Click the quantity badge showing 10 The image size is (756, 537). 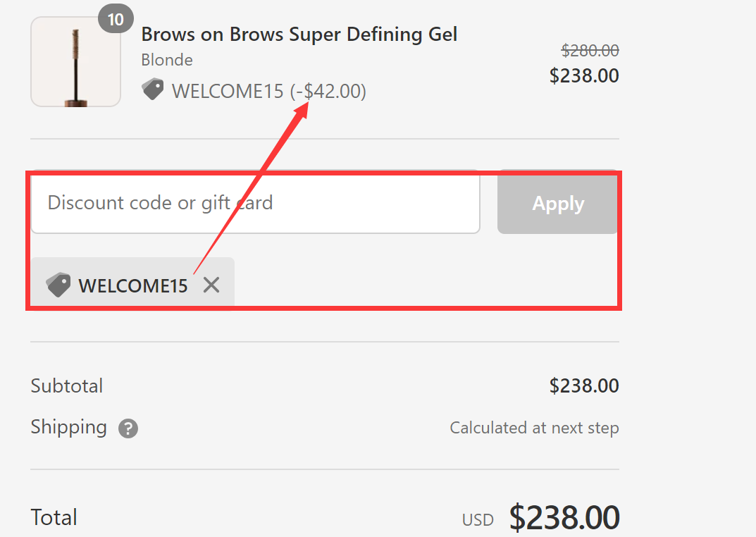(115, 18)
